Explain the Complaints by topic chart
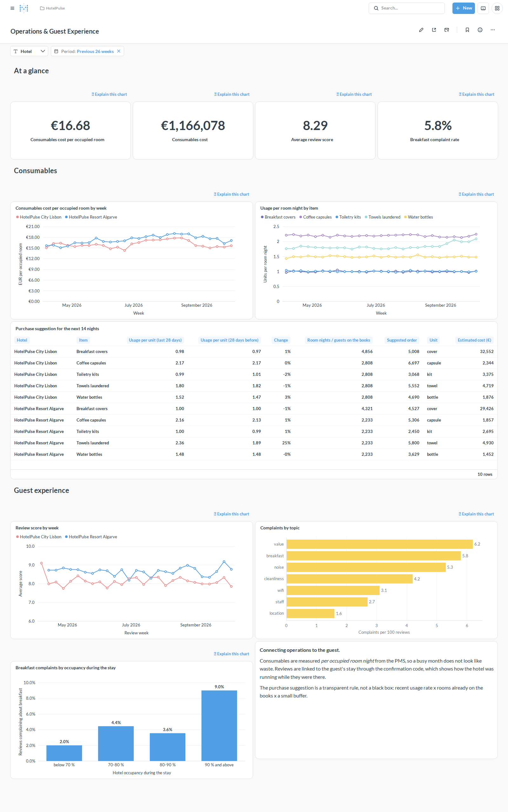The height and width of the screenshot is (812, 508). coord(476,514)
